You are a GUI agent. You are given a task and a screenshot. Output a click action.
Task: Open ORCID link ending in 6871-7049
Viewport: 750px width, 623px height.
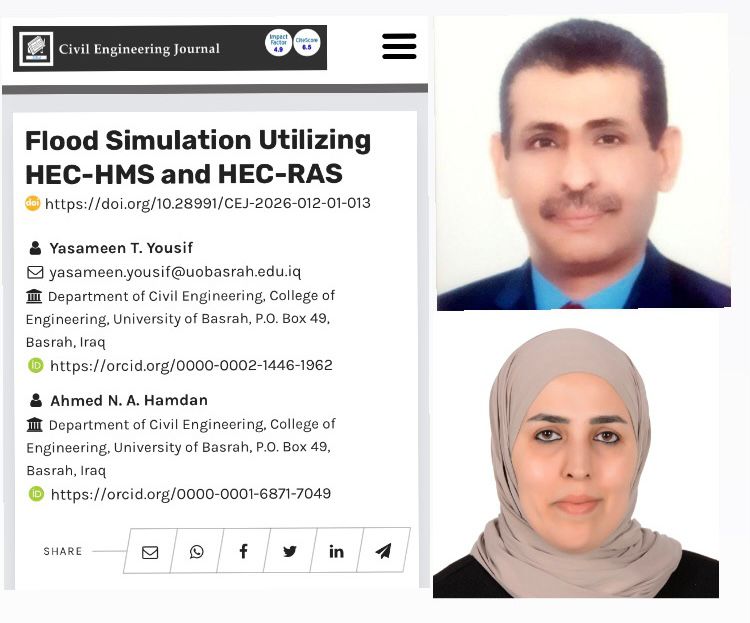pyautogui.click(x=190, y=493)
